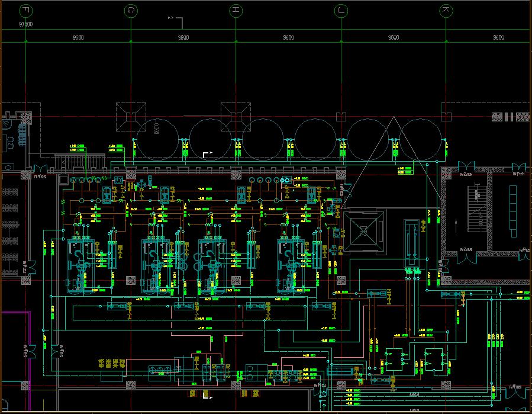Select the 9600 dimension between axes J and K
This screenshot has width=532, height=414.
394,37
